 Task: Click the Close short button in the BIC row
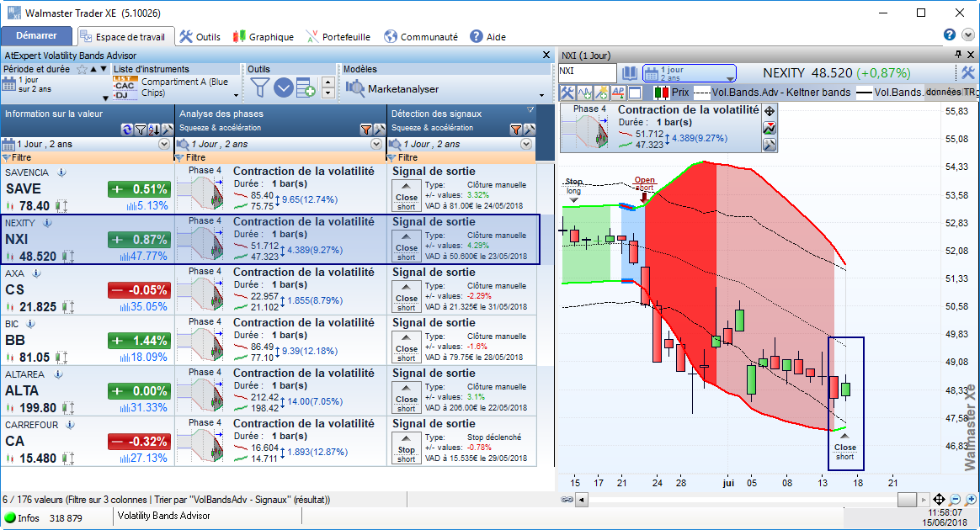[x=407, y=347]
